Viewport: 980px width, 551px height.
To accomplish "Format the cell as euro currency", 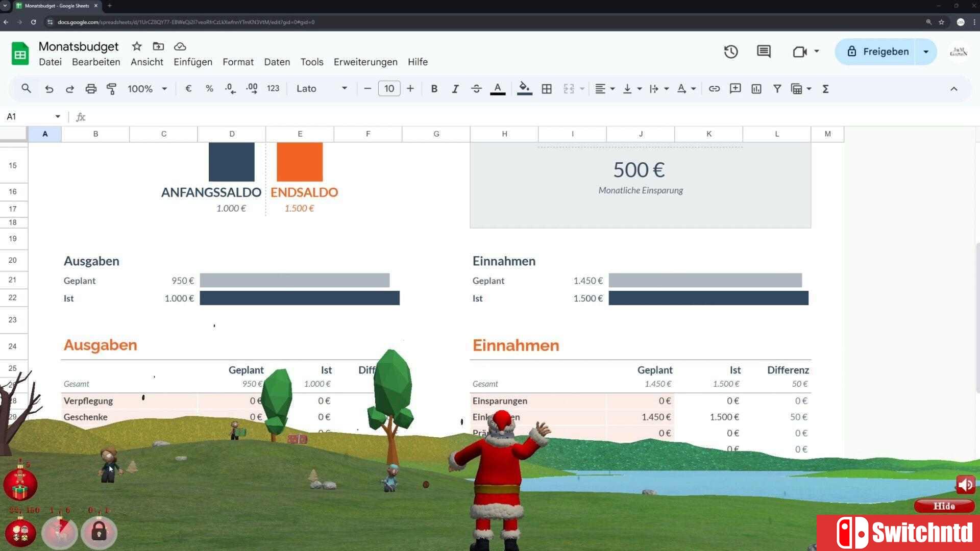I will tap(188, 89).
